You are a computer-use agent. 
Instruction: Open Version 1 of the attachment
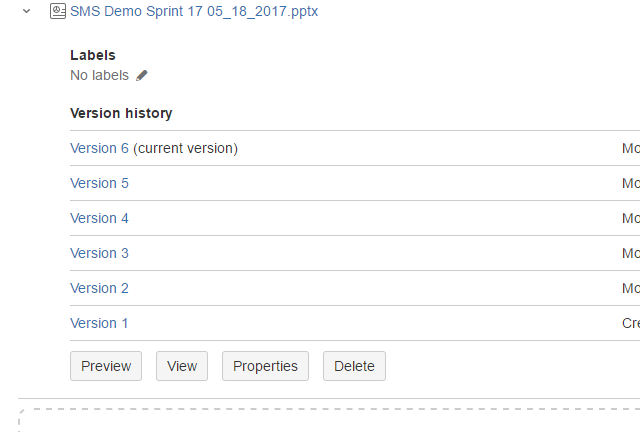pyautogui.click(x=99, y=323)
